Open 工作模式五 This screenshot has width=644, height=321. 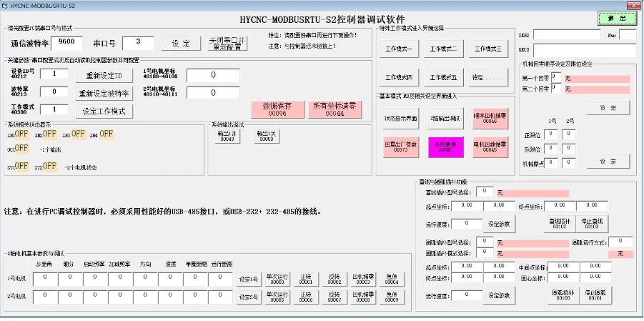tap(443, 77)
